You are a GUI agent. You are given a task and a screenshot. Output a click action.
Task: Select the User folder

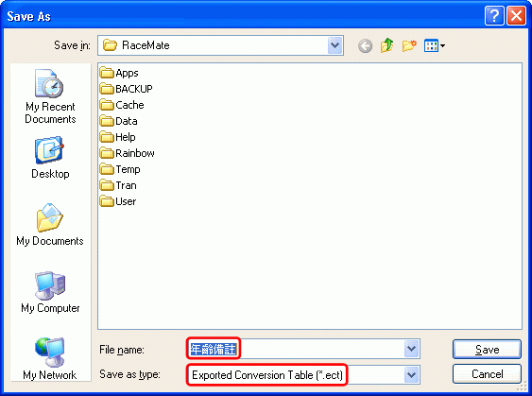pyautogui.click(x=118, y=201)
